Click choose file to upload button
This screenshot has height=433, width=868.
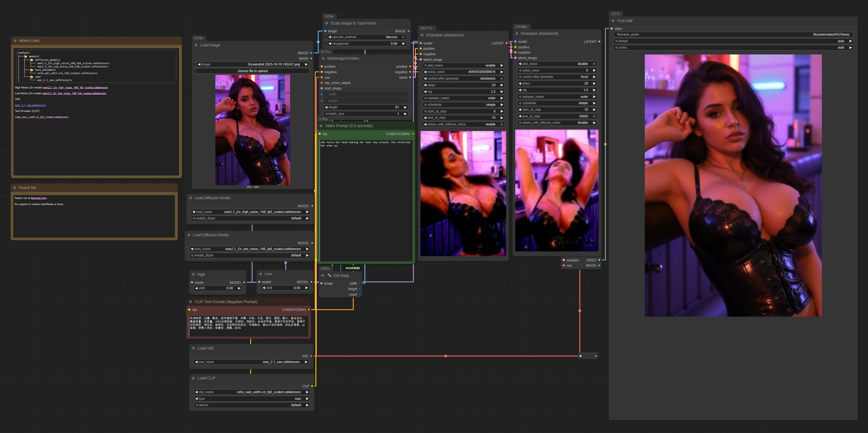pos(252,71)
